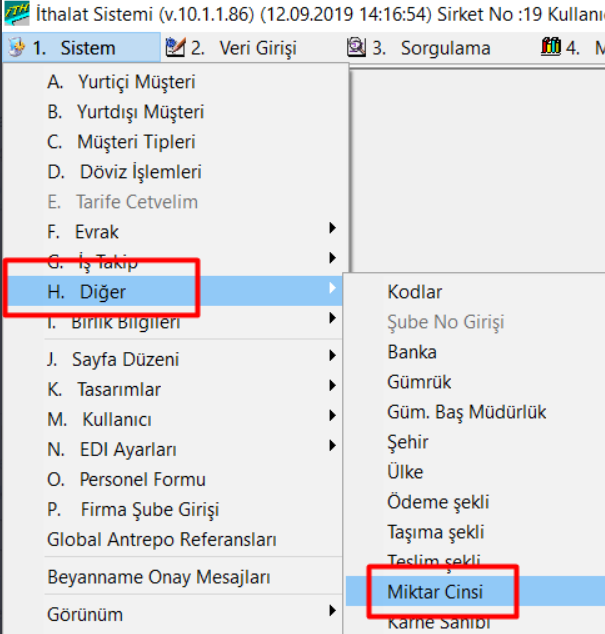Image resolution: width=605 pixels, height=634 pixels.
Task: Choose Yurtiçi Müşteri menu entry
Action: pos(135,82)
